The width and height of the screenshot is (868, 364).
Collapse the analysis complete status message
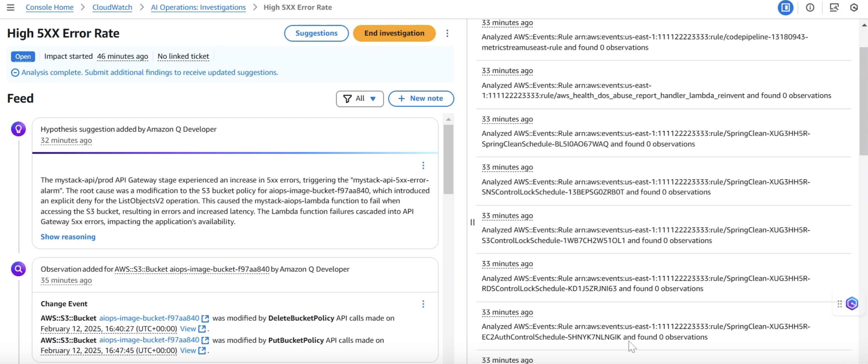click(x=15, y=72)
